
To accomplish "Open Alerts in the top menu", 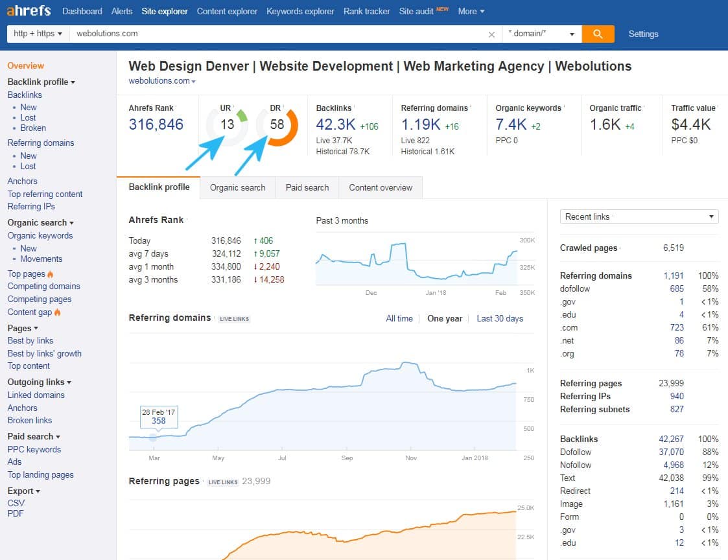I will (122, 11).
